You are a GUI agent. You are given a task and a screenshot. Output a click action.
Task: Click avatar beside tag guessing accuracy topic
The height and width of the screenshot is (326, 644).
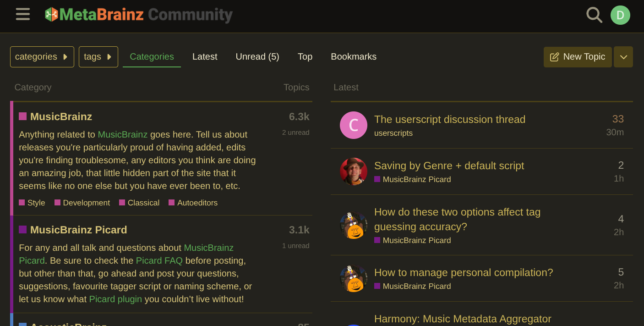(354, 225)
